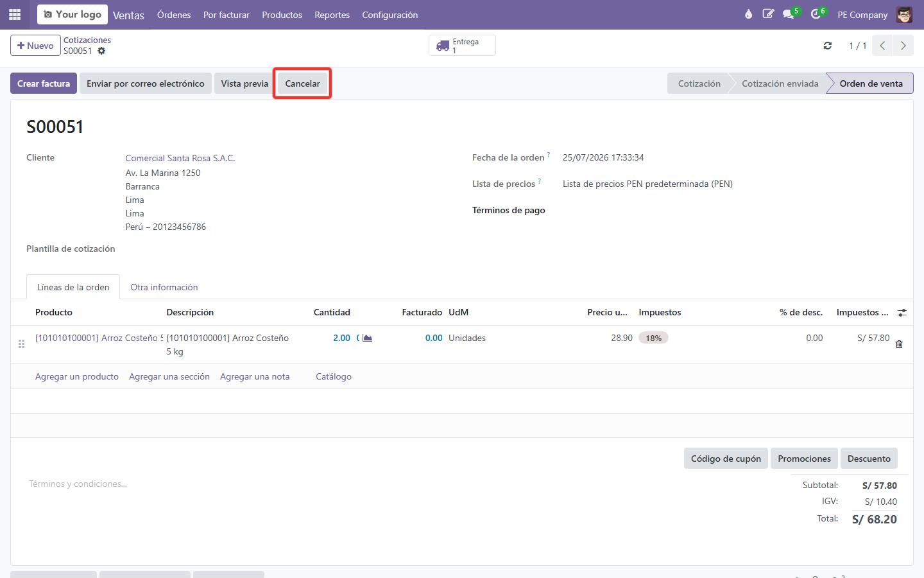
Task: Open the apps grid menu icon
Action: click(x=15, y=14)
